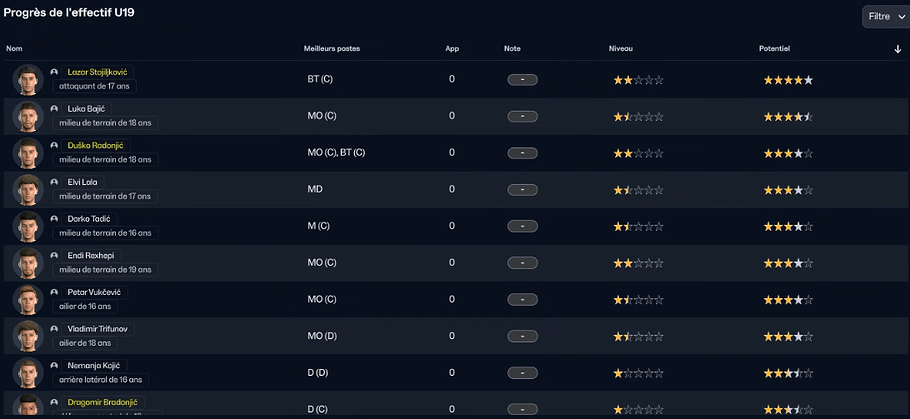The width and height of the screenshot is (910, 419).
Task: Sort by the Niveau column header
Action: (x=620, y=49)
